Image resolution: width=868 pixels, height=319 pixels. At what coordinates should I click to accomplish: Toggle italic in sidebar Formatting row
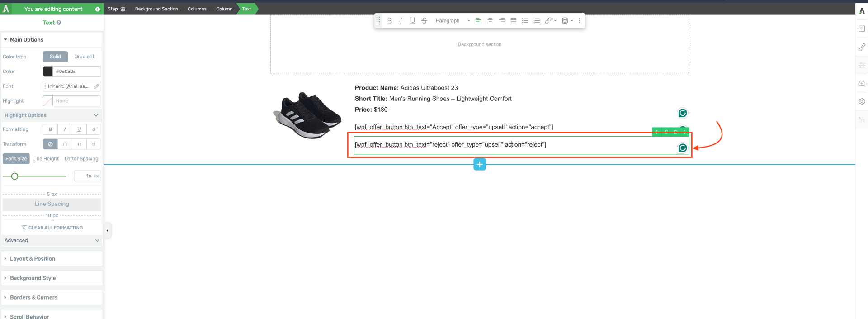point(65,129)
